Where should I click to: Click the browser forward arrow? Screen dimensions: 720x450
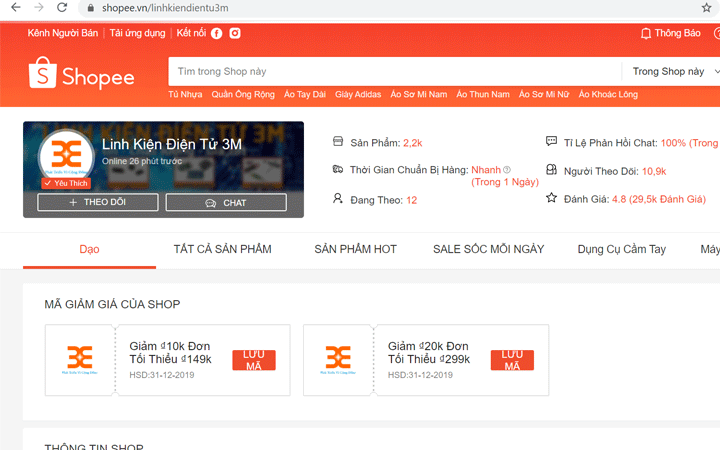coord(39,7)
